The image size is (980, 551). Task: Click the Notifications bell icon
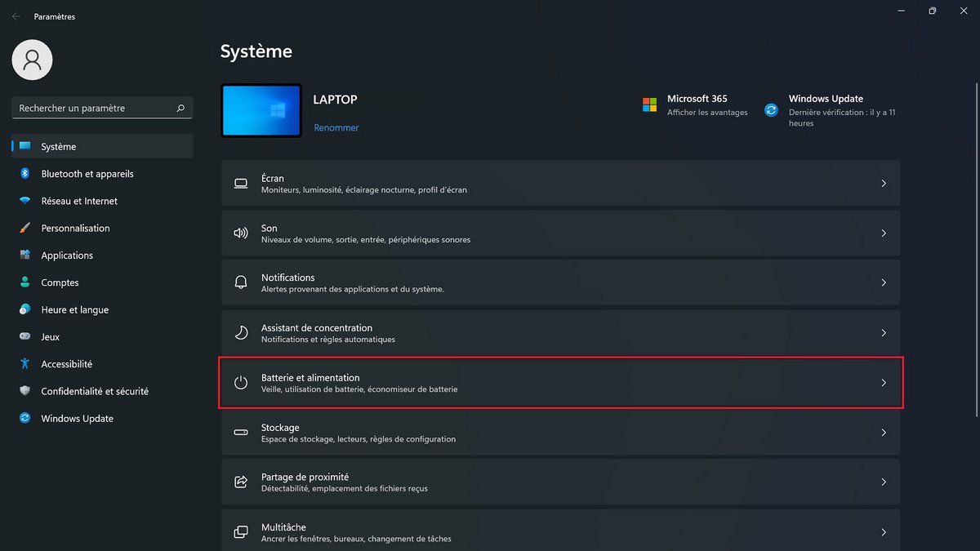click(241, 282)
